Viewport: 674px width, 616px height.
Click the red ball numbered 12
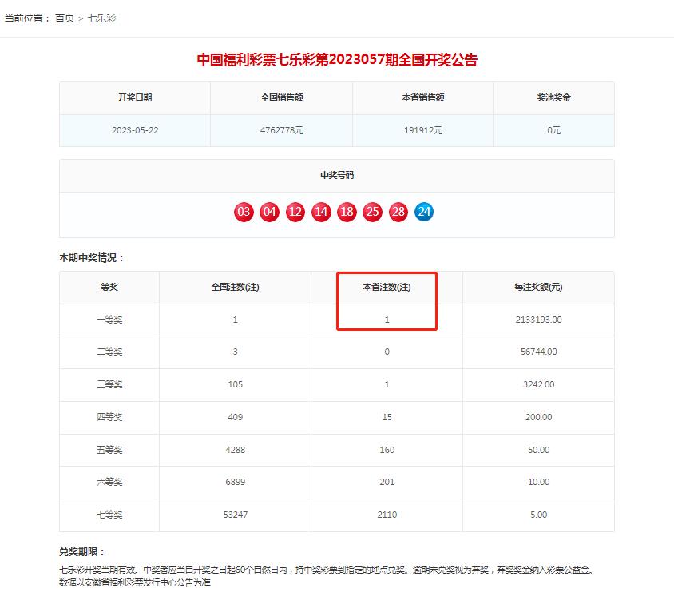pos(295,212)
